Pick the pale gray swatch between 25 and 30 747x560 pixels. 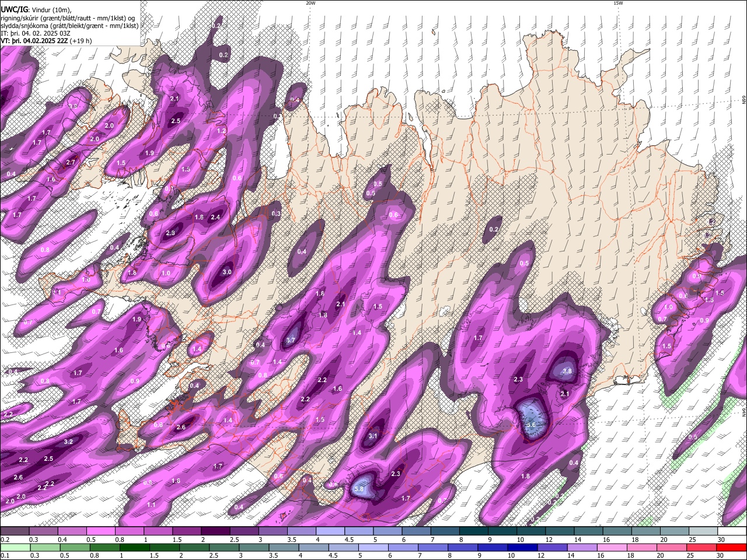704,531
